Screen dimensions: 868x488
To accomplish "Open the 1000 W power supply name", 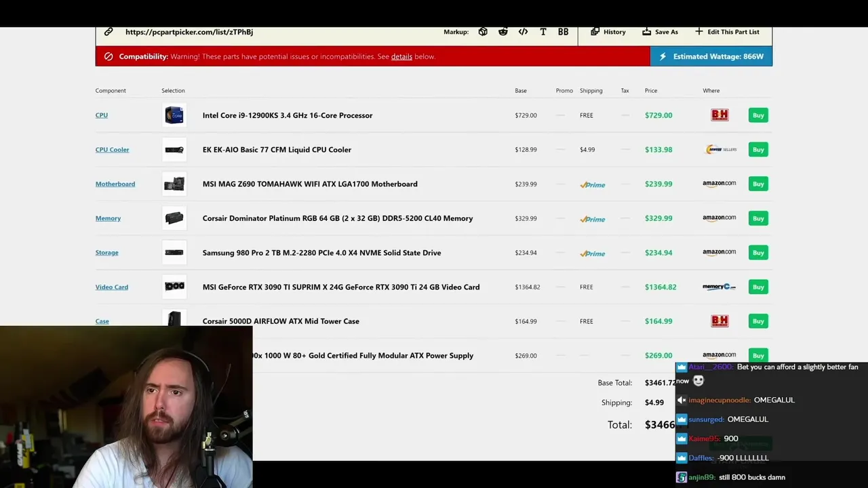I will 363,356.
